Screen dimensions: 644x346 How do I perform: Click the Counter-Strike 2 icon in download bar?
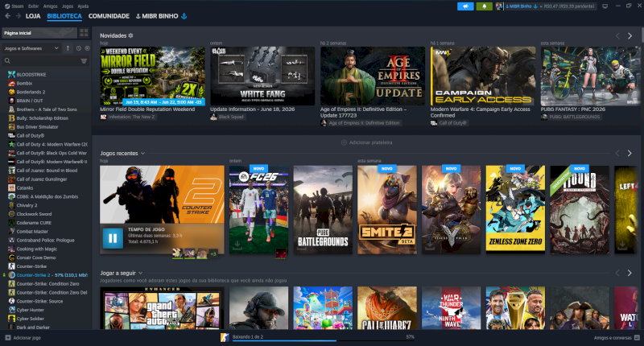point(225,338)
